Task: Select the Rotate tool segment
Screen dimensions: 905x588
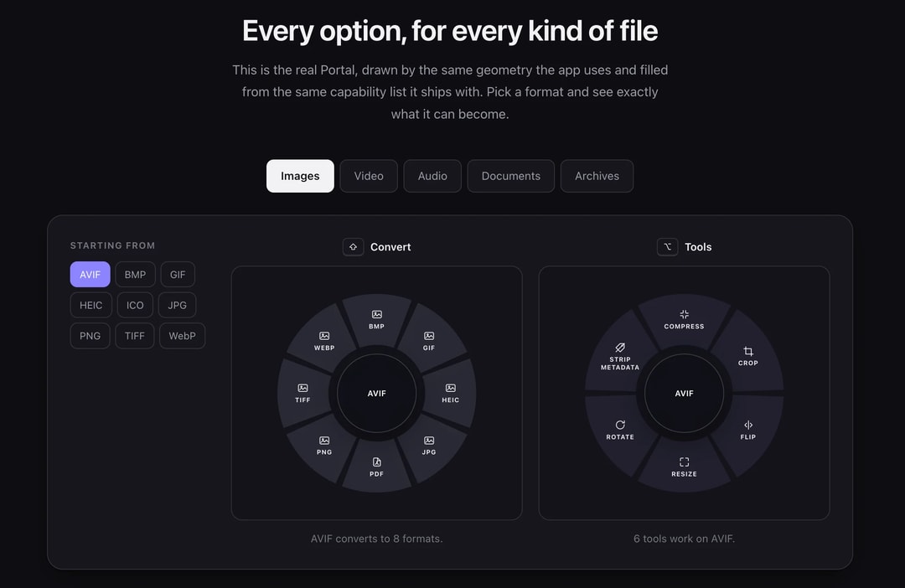Action: tap(620, 430)
